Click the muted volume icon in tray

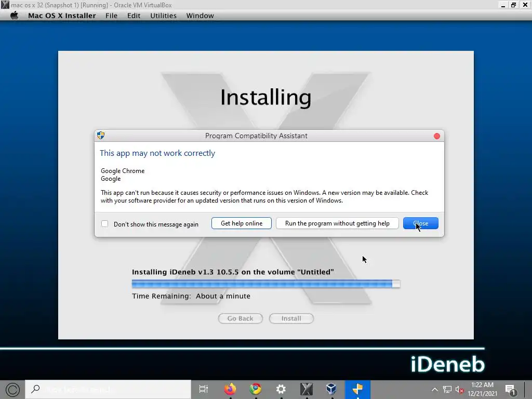(459, 390)
